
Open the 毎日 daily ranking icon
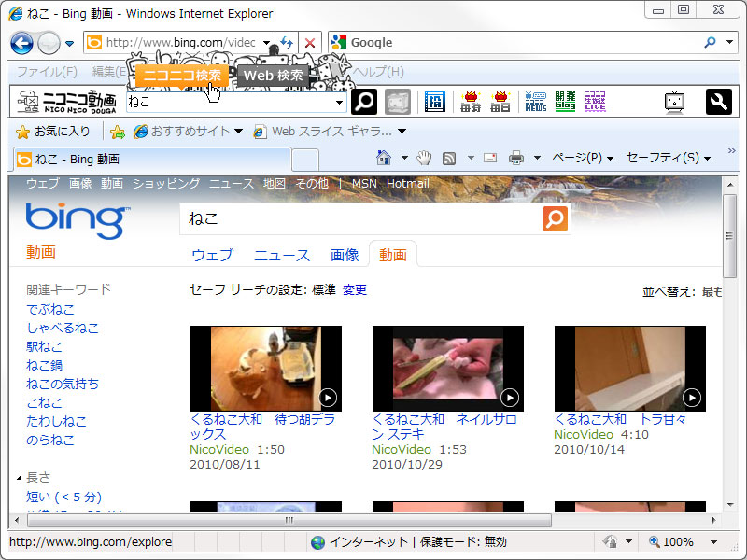point(502,101)
